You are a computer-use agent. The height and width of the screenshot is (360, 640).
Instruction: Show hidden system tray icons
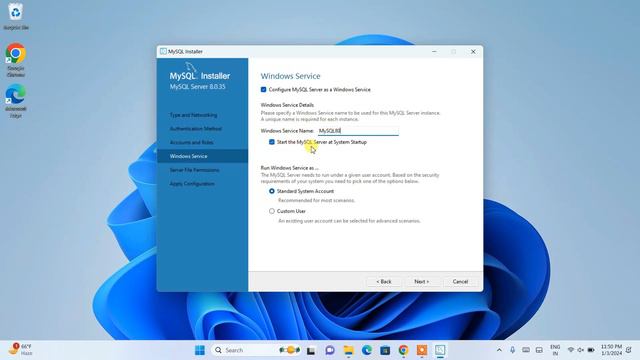coord(499,350)
